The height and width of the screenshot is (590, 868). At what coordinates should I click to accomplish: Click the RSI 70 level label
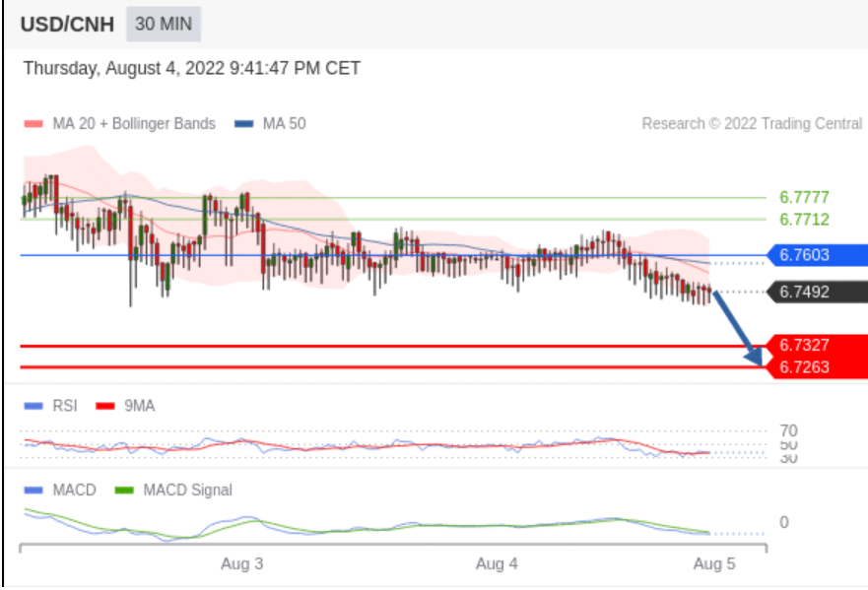pyautogui.click(x=789, y=430)
